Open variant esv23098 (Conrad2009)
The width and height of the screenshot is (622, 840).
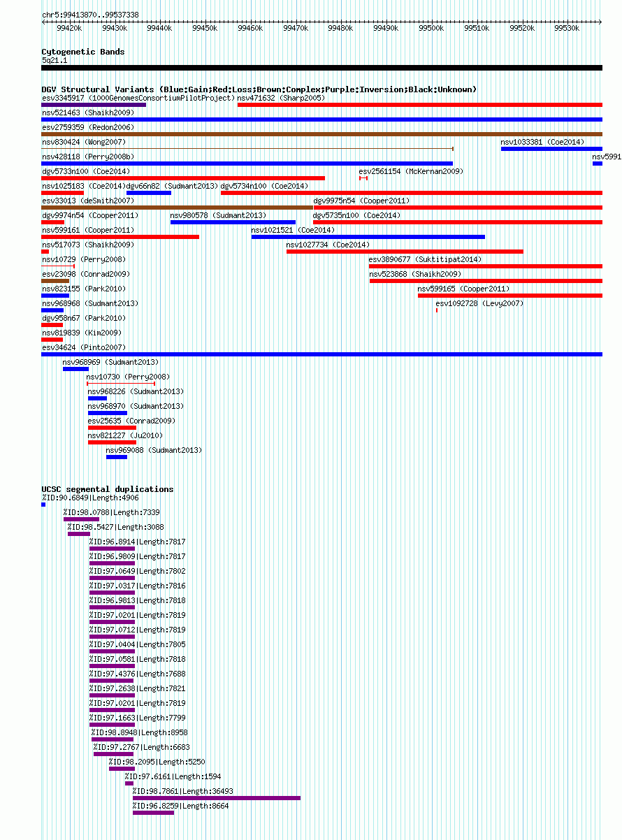click(x=56, y=281)
